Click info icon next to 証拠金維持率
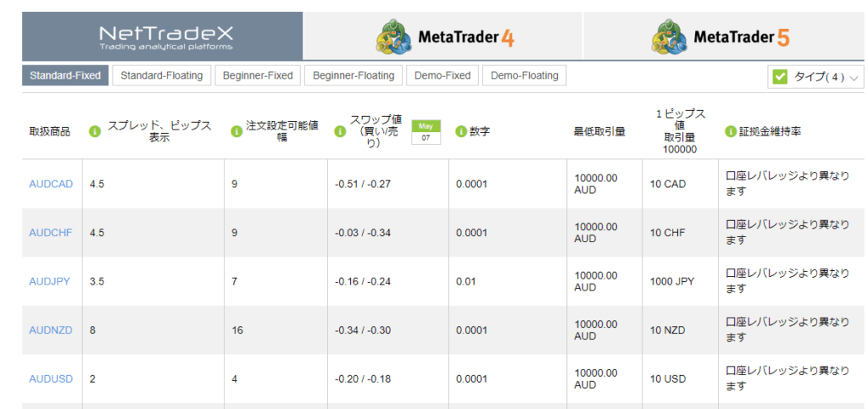The width and height of the screenshot is (868, 409). click(x=731, y=131)
